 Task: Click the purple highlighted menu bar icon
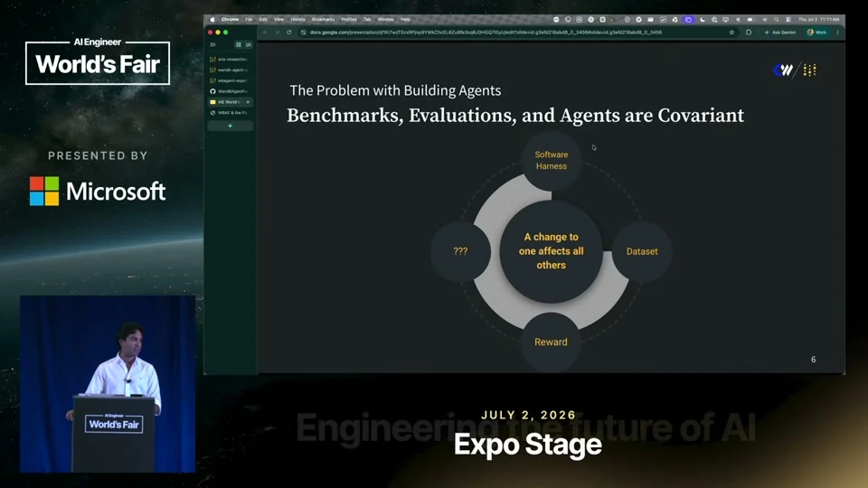tap(688, 19)
